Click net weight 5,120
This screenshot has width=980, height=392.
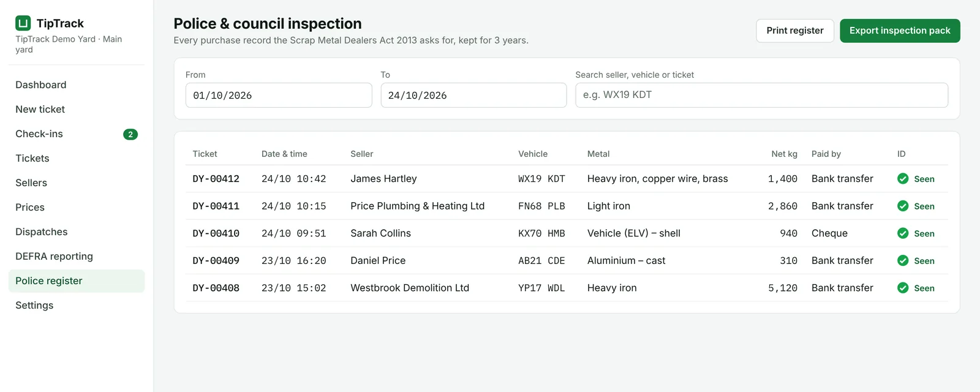click(783, 288)
